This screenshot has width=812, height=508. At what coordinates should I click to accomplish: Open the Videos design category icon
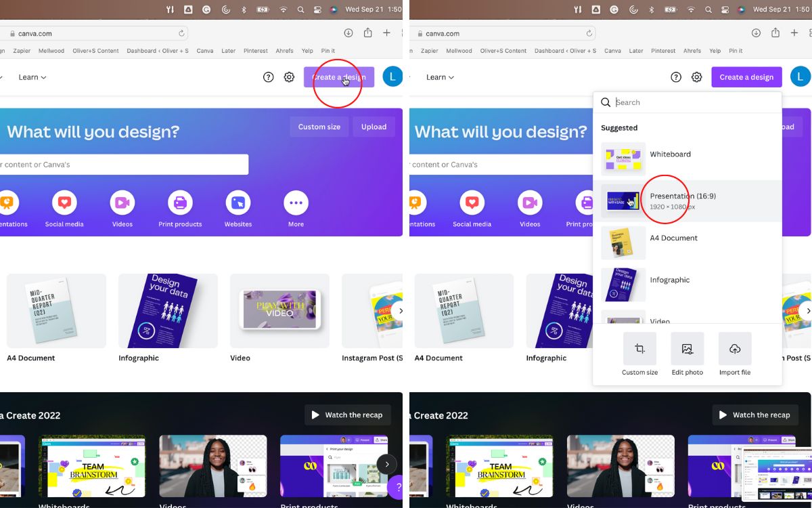[122, 203]
